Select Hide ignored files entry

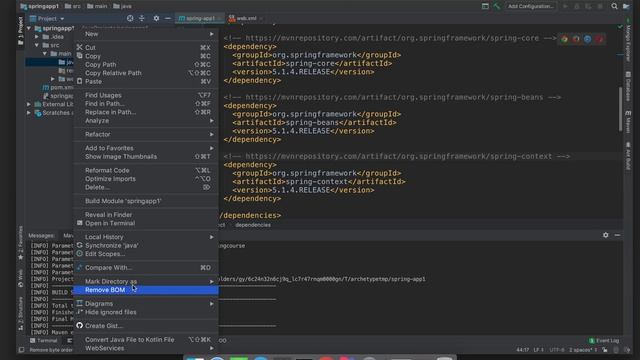point(146,312)
